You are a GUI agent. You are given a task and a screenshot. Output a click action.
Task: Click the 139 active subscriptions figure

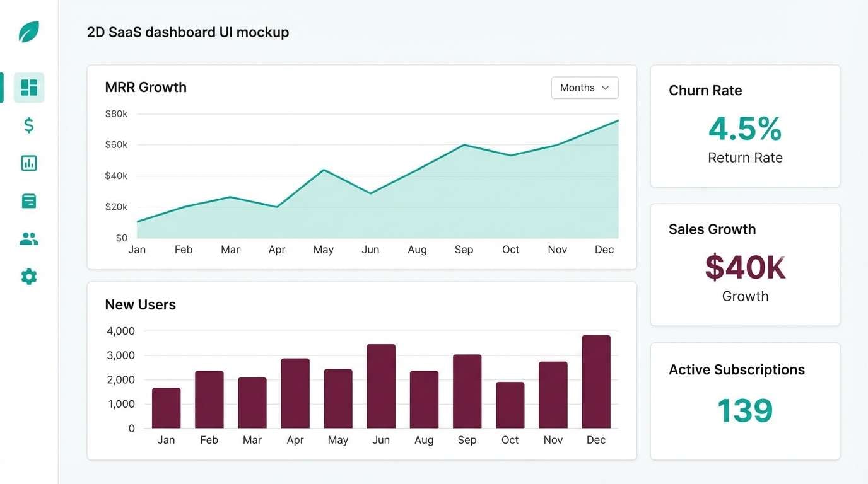[744, 410]
